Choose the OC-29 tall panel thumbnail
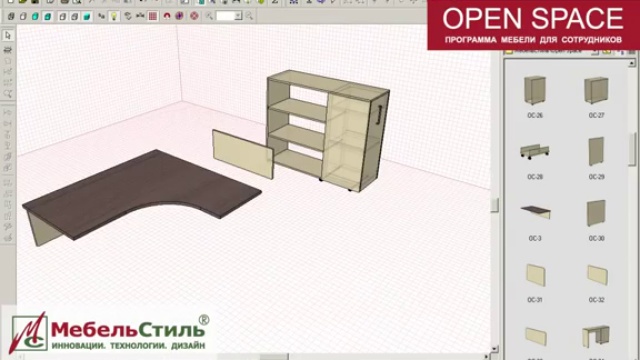 [x=596, y=151]
